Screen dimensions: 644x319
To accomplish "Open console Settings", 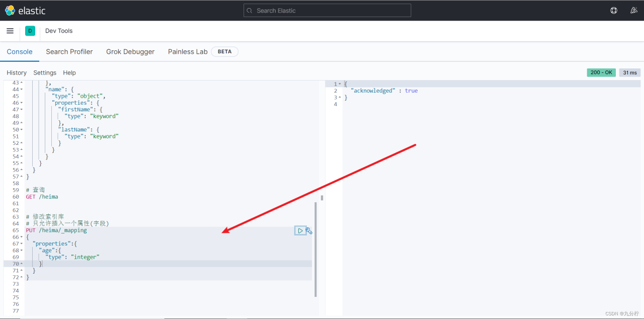I will (x=45, y=73).
